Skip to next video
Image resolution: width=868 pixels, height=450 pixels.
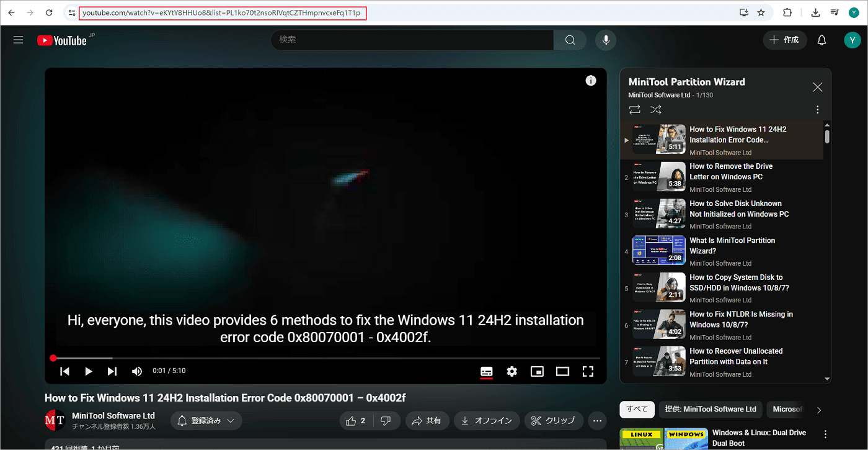112,371
